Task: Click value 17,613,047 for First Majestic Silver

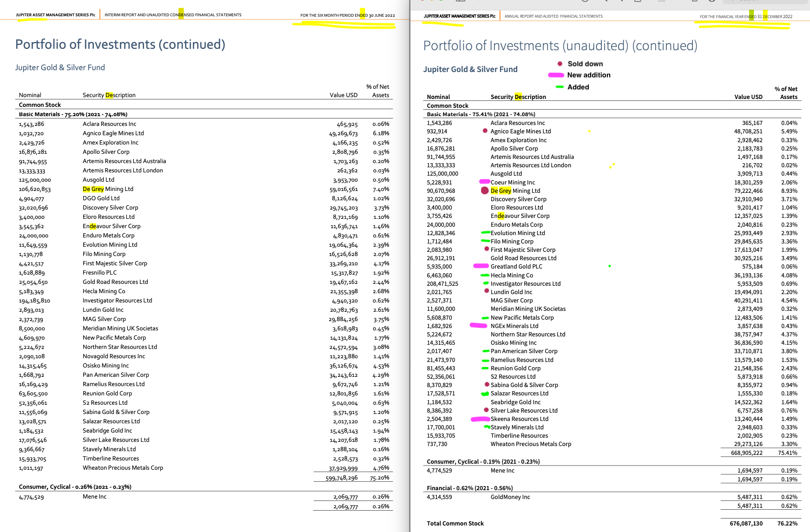Action: [x=748, y=250]
